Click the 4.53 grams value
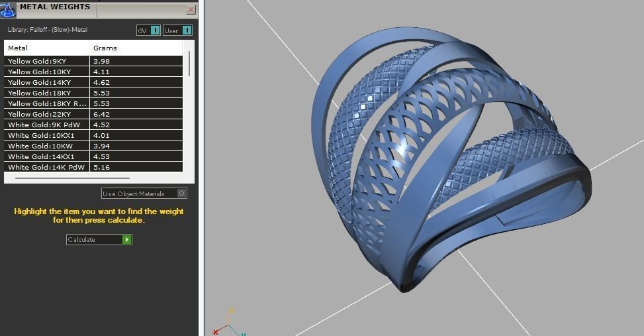Viewport: 644px width, 336px height. (x=101, y=156)
